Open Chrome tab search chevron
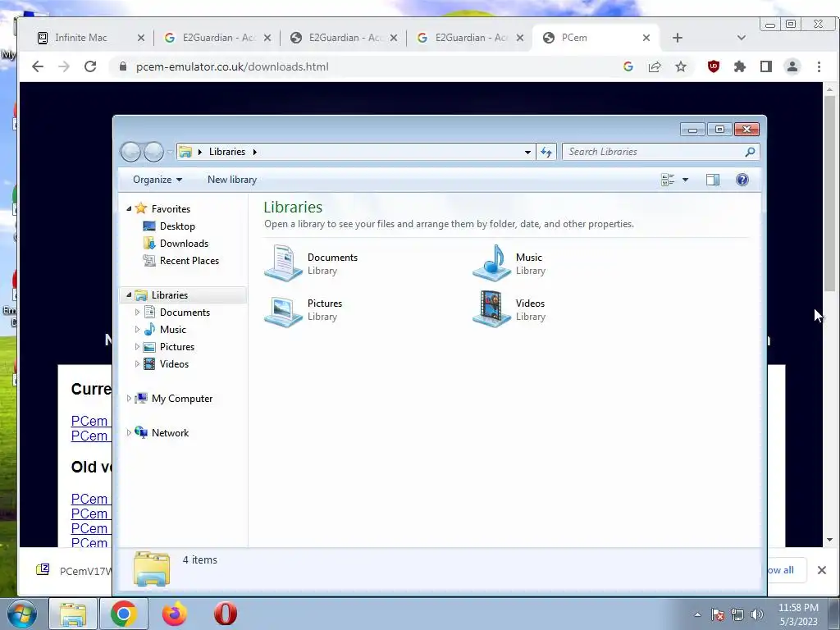Viewport: 840px width, 630px height. (742, 38)
